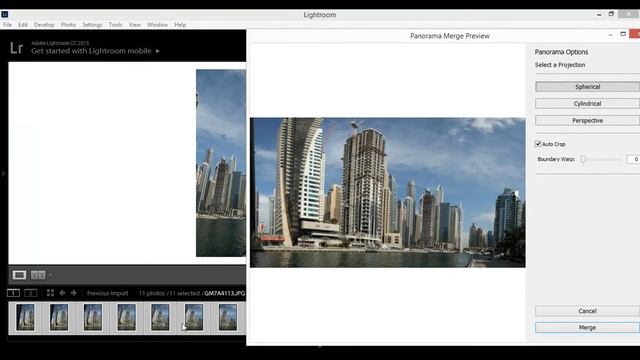Image resolution: width=640 pixels, height=360 pixels.
Task: Open the compare view options dropdown
Action: click(50, 275)
